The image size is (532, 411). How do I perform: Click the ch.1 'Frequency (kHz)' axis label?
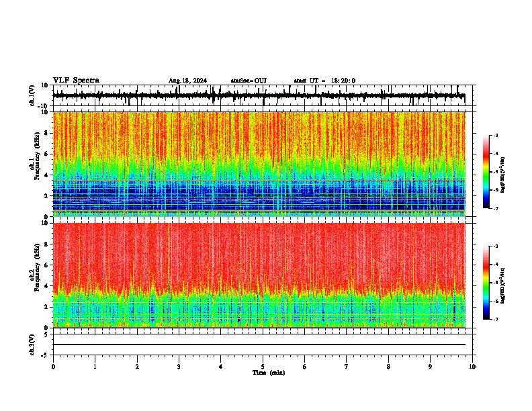pos(37,156)
